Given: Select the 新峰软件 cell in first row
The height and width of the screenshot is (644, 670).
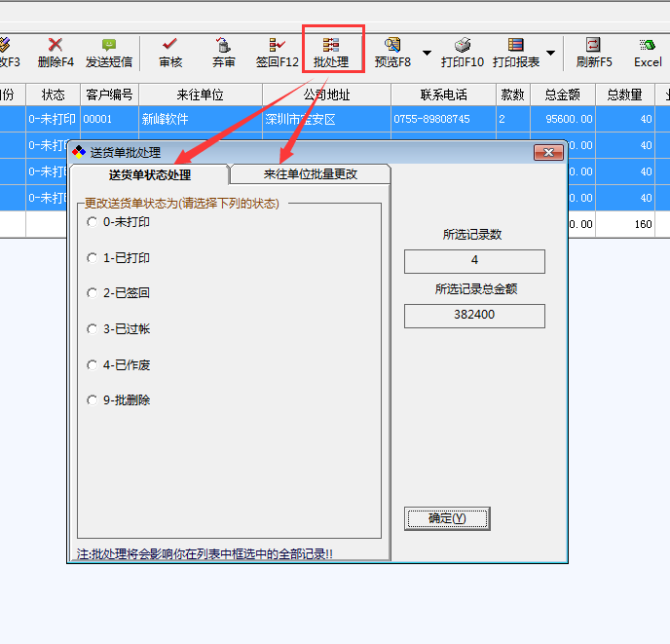Looking at the screenshot, I should (201, 119).
